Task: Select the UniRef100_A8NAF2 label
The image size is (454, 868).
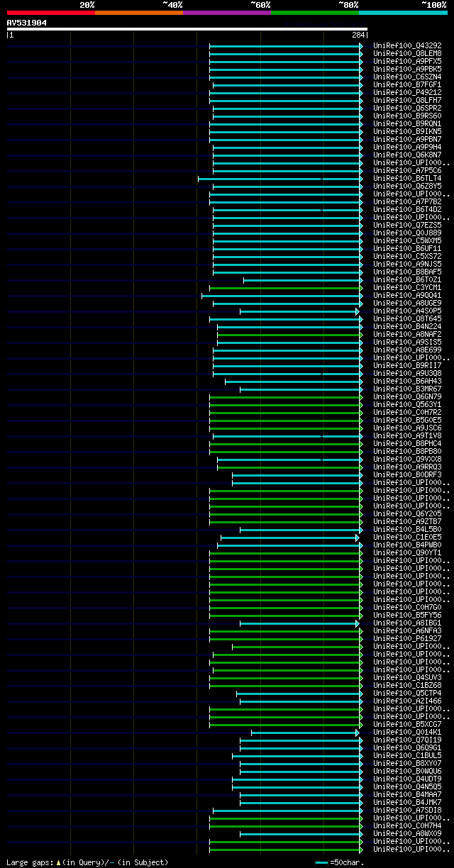Action: (407, 334)
